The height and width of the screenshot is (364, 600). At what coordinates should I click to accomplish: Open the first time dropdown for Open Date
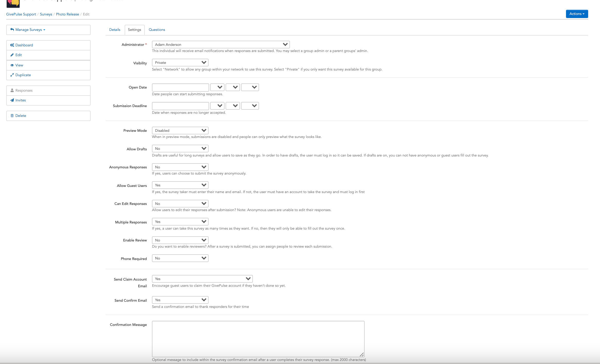[217, 87]
